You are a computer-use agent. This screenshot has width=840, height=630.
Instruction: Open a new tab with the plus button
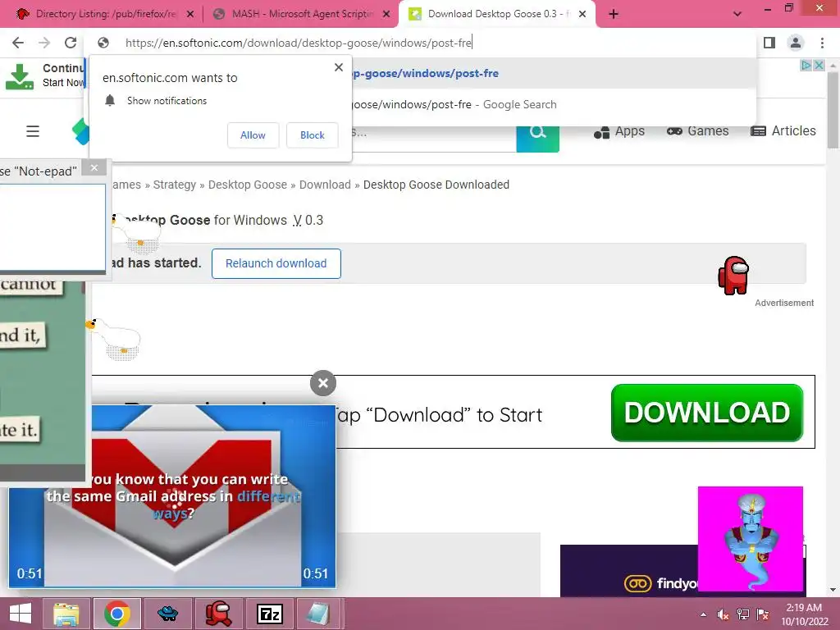tap(614, 14)
